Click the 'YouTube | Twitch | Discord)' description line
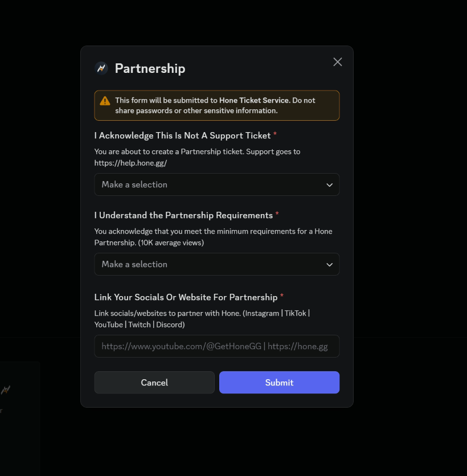 click(x=140, y=325)
